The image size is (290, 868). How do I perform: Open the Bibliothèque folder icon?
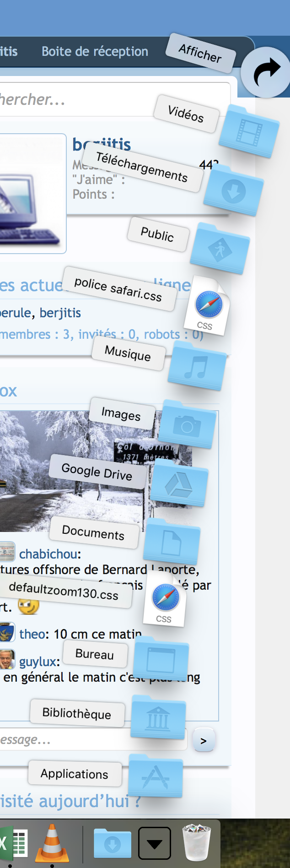point(158,717)
